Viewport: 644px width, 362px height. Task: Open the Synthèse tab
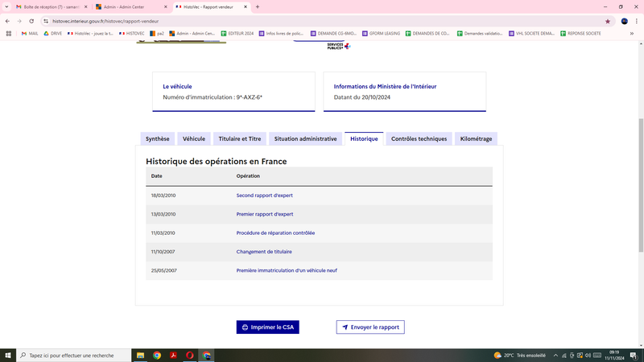157,138
